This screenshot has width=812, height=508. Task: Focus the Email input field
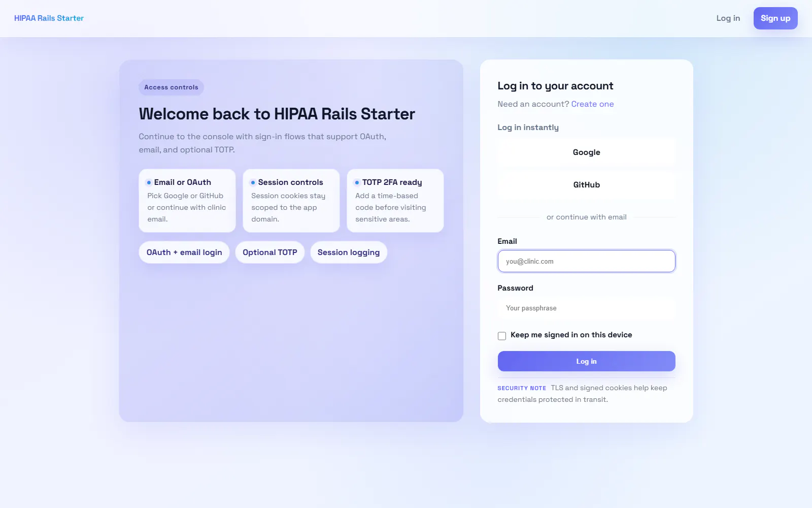coord(586,261)
